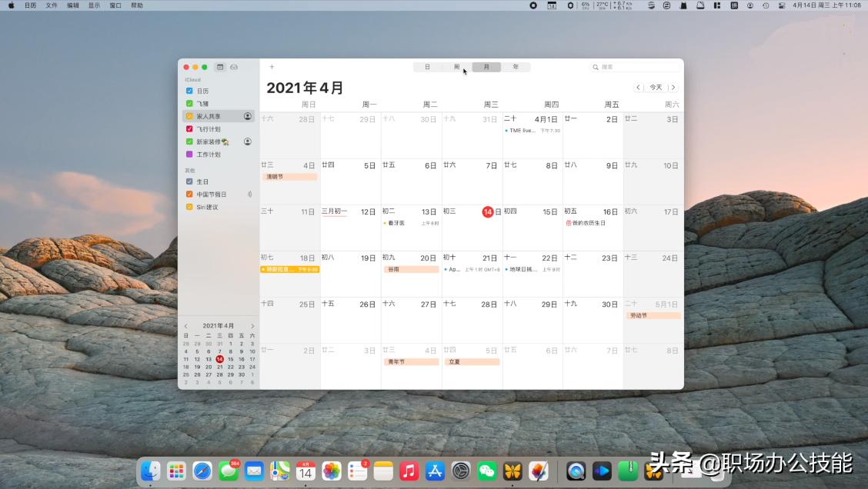The height and width of the screenshot is (489, 868).
Task: Click the broadcast icon beside 中国节假日
Action: 249,195
